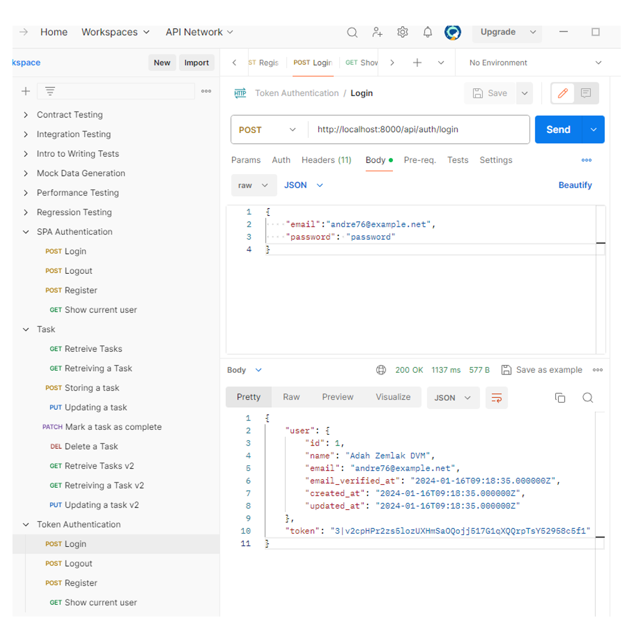
Task: Open Workspaces menu
Action: tap(116, 32)
